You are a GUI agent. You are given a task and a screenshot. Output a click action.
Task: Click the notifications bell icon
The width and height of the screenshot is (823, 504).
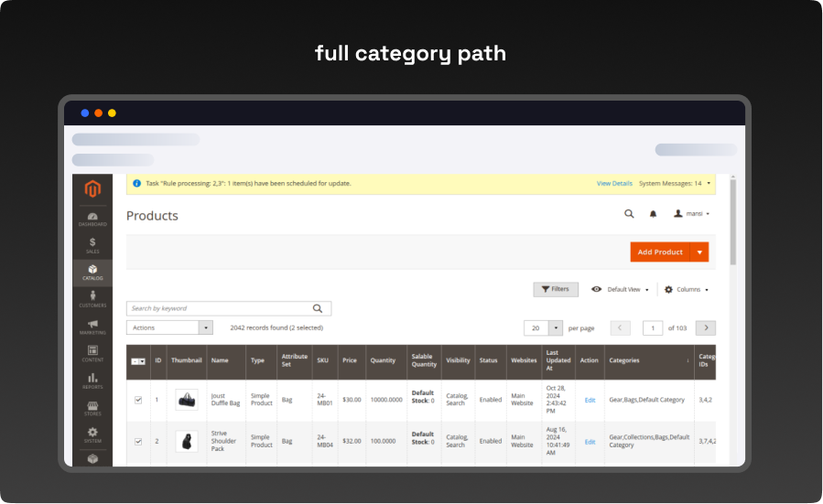tap(653, 214)
